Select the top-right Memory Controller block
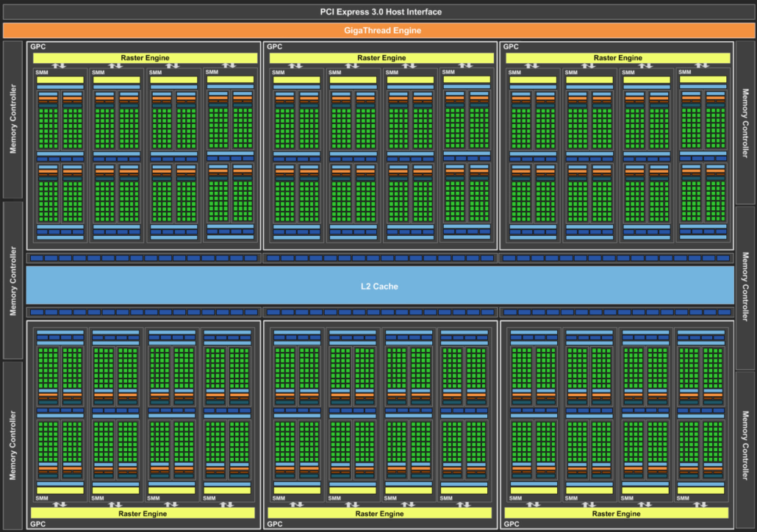 [745, 123]
